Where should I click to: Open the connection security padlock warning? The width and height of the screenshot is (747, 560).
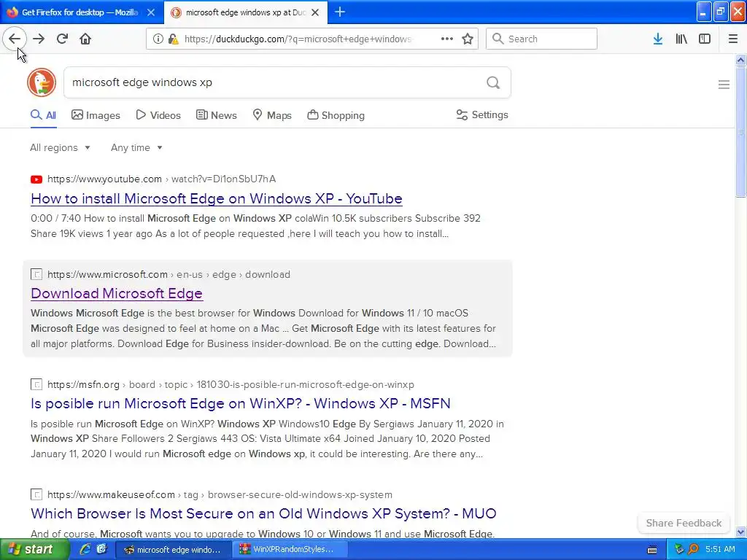click(173, 39)
